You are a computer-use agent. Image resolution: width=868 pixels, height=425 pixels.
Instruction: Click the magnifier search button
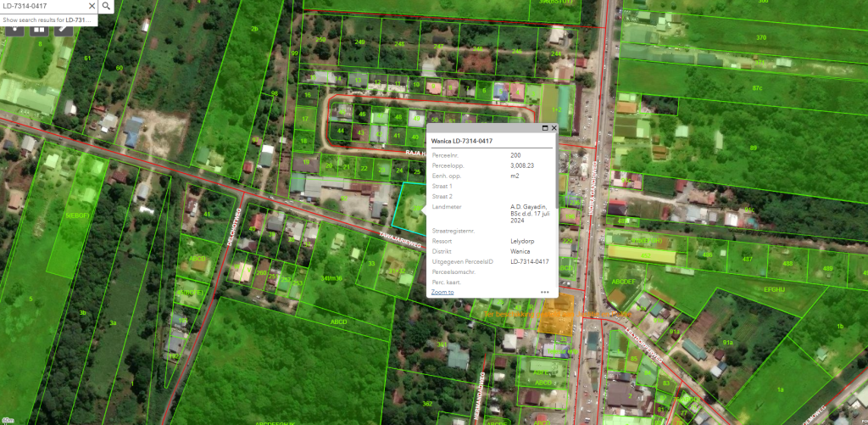tap(106, 6)
